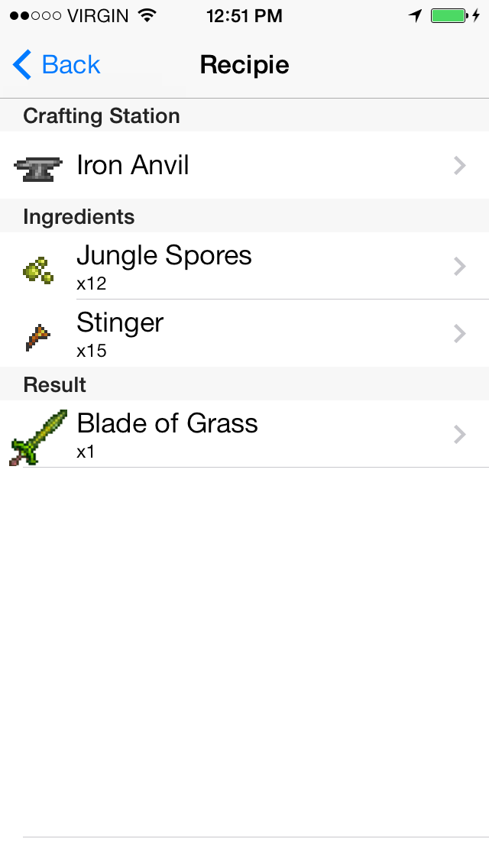Open Iron Anvil via its chevron
489x868 pixels.
(460, 166)
